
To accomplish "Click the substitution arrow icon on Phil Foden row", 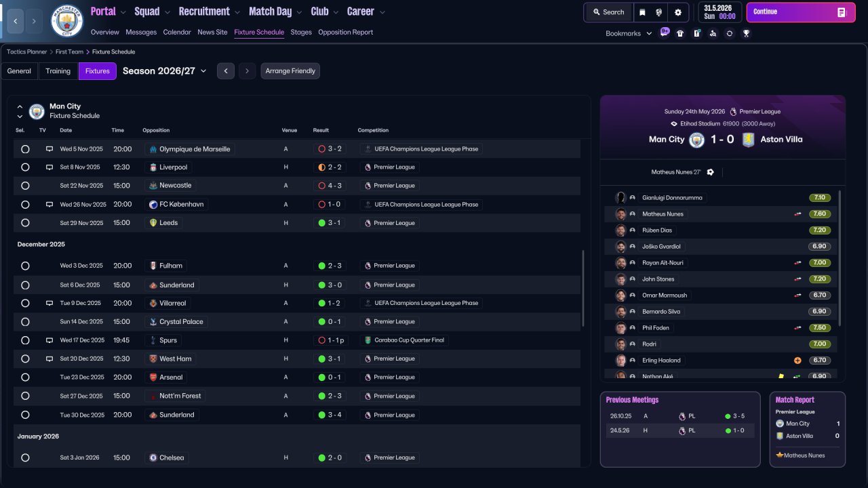I will tap(798, 328).
